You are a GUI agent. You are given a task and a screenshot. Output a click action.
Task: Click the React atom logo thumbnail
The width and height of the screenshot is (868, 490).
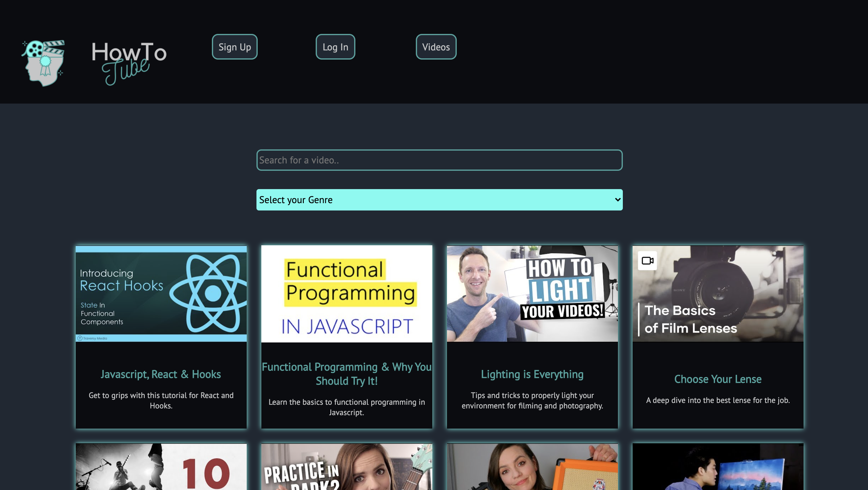point(212,293)
